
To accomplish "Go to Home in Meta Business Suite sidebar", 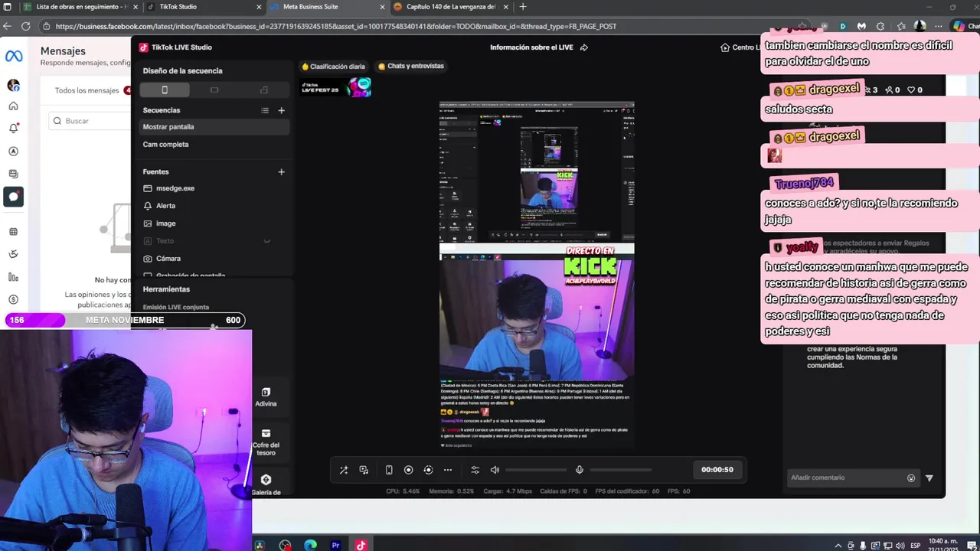I will 13,106.
